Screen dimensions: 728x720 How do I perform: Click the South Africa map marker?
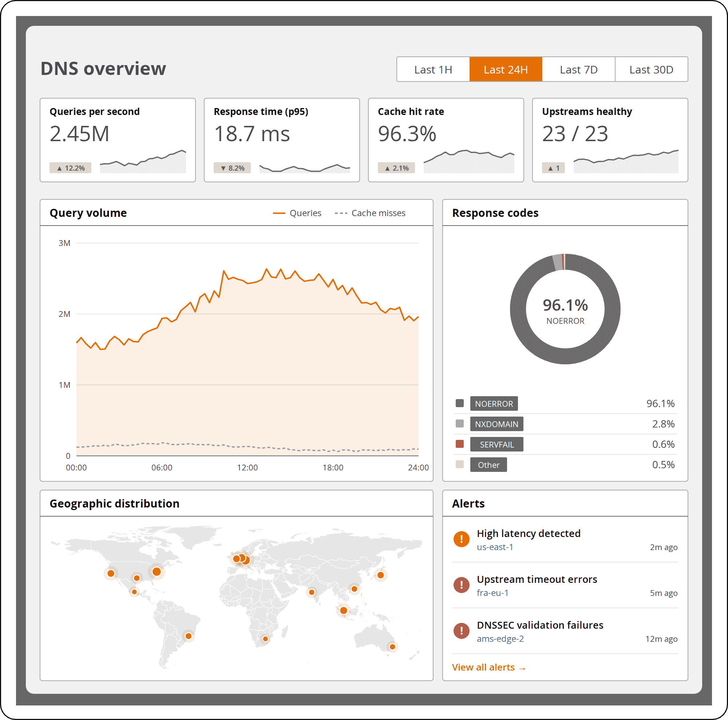coord(265,639)
